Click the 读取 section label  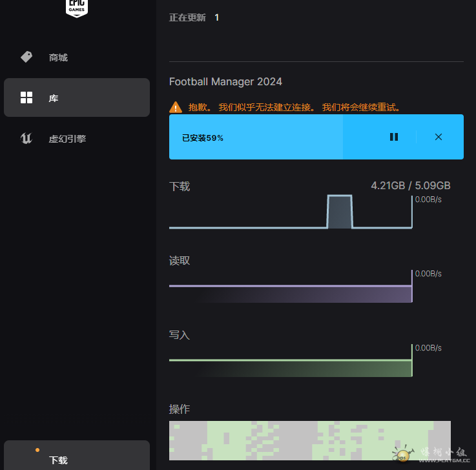[x=180, y=261]
